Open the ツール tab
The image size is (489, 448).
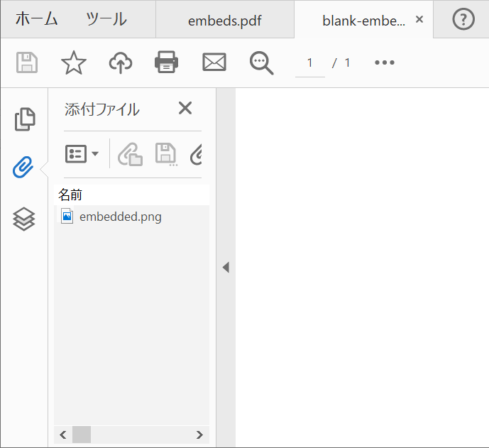coord(106,19)
